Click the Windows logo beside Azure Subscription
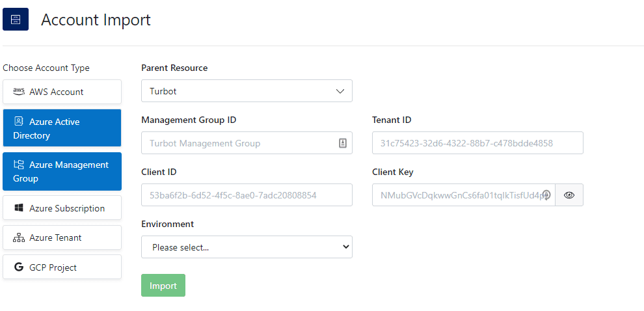This screenshot has width=644, height=311. [x=19, y=208]
